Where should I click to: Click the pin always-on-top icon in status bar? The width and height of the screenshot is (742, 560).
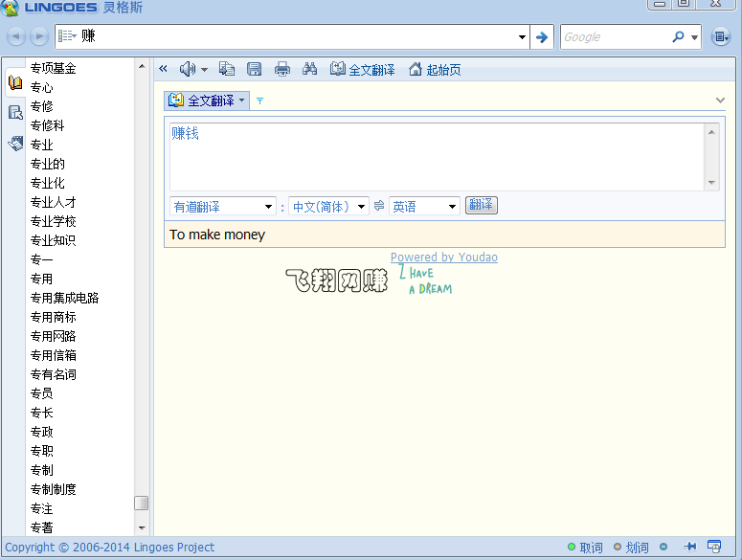click(x=689, y=548)
